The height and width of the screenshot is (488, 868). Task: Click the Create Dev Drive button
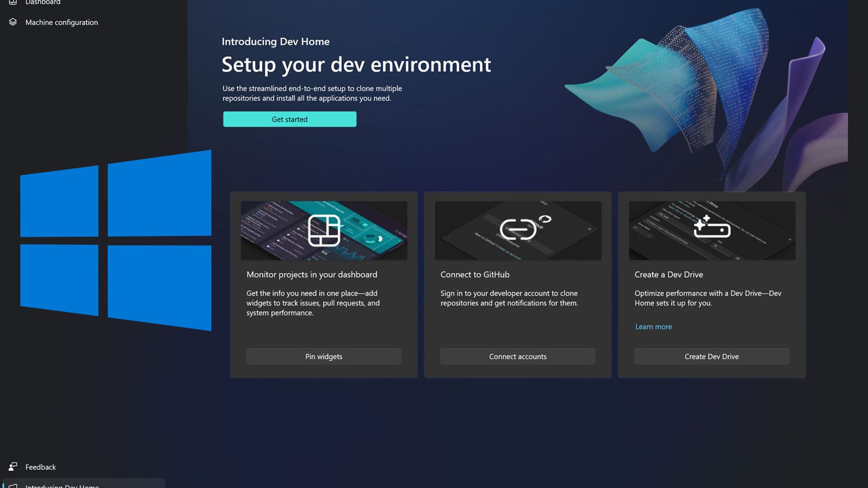coord(711,356)
